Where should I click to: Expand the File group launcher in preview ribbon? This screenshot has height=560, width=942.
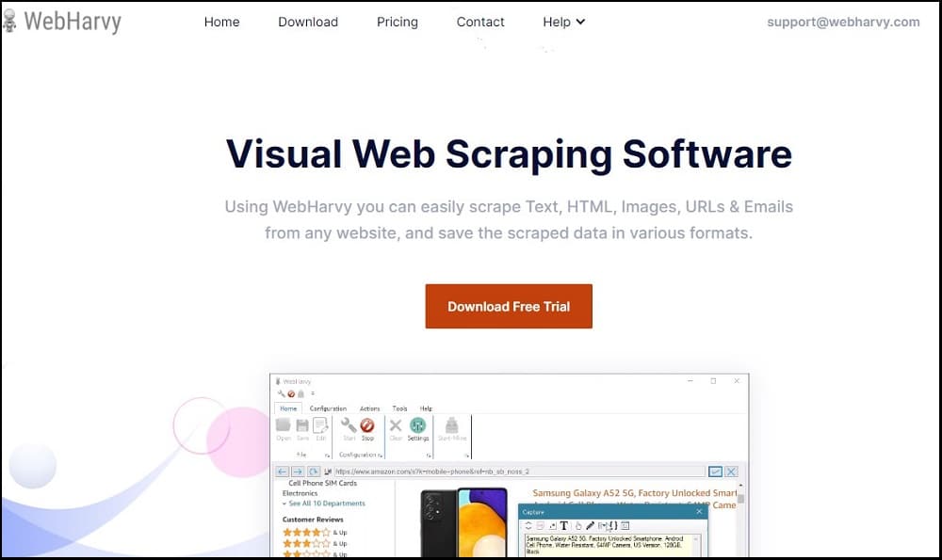pos(328,456)
